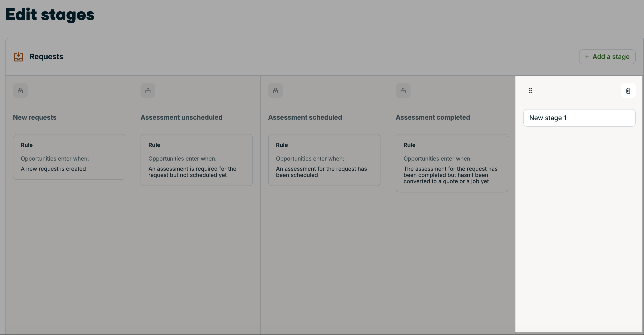Click lock icon above Assessment completed

(403, 90)
